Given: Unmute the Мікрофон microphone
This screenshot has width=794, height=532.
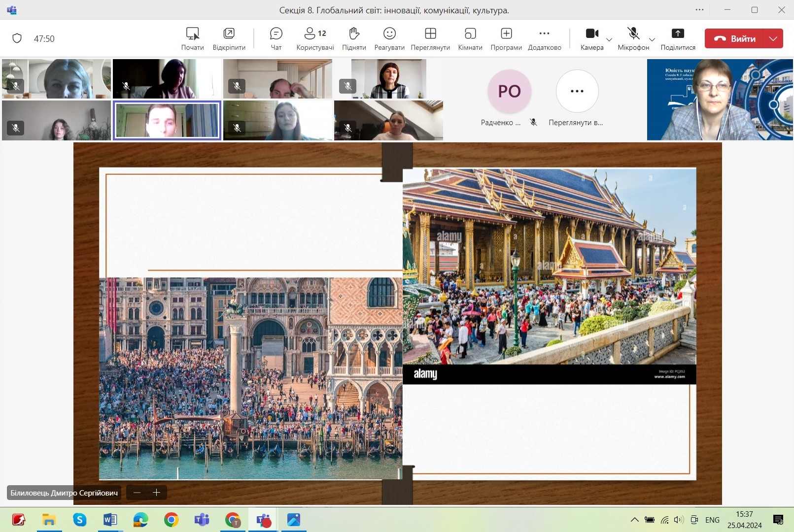Looking at the screenshot, I should pos(633,38).
